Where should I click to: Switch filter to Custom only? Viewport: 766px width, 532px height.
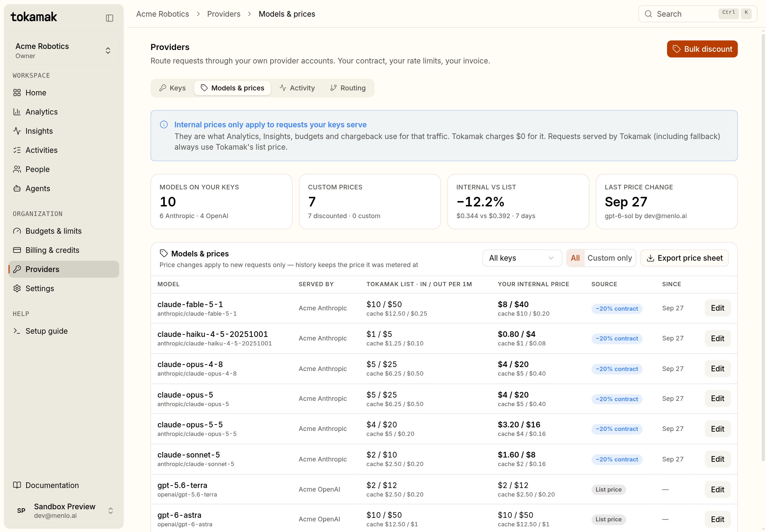click(x=610, y=258)
